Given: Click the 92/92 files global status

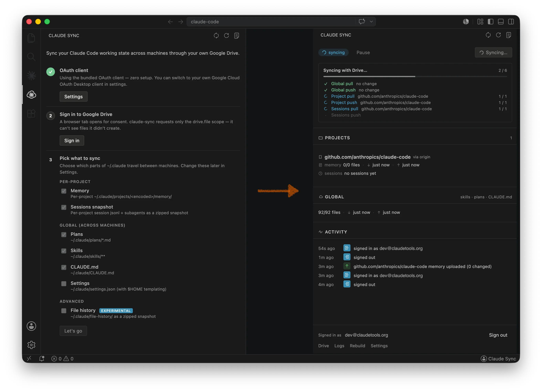Looking at the screenshot, I should (x=329, y=212).
